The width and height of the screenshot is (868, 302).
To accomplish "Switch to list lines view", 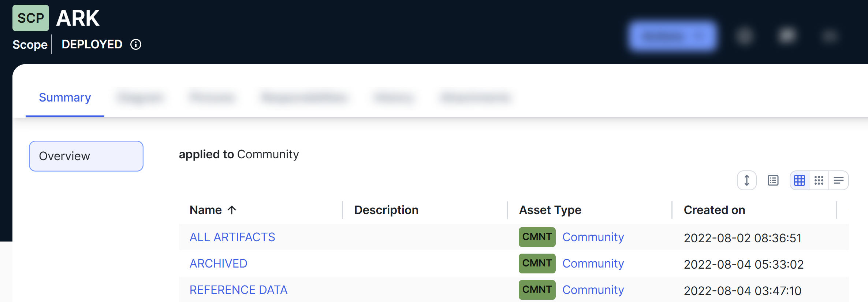I will tap(839, 180).
